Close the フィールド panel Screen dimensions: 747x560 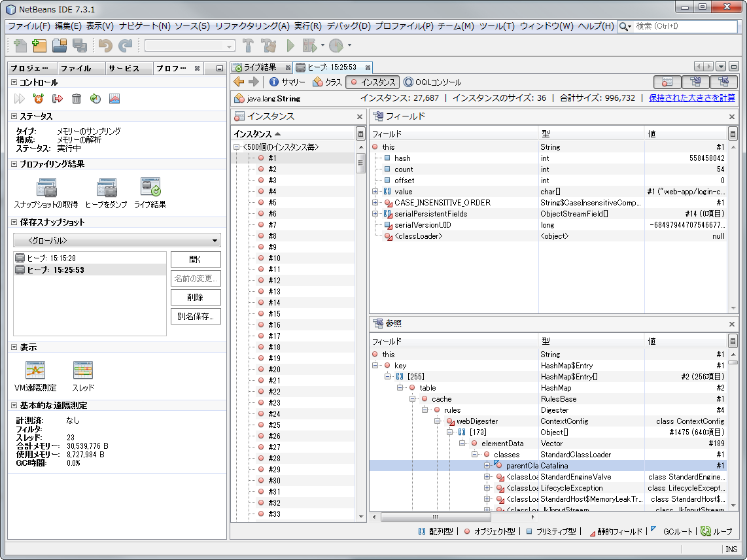(x=732, y=116)
